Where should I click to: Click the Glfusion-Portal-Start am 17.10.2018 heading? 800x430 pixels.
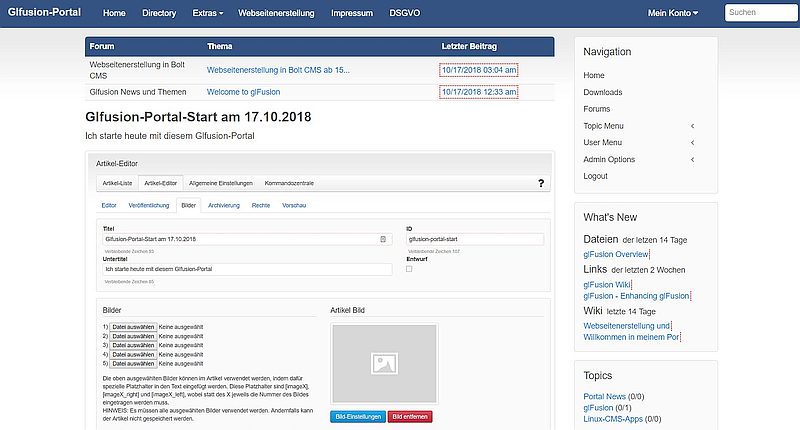198,117
